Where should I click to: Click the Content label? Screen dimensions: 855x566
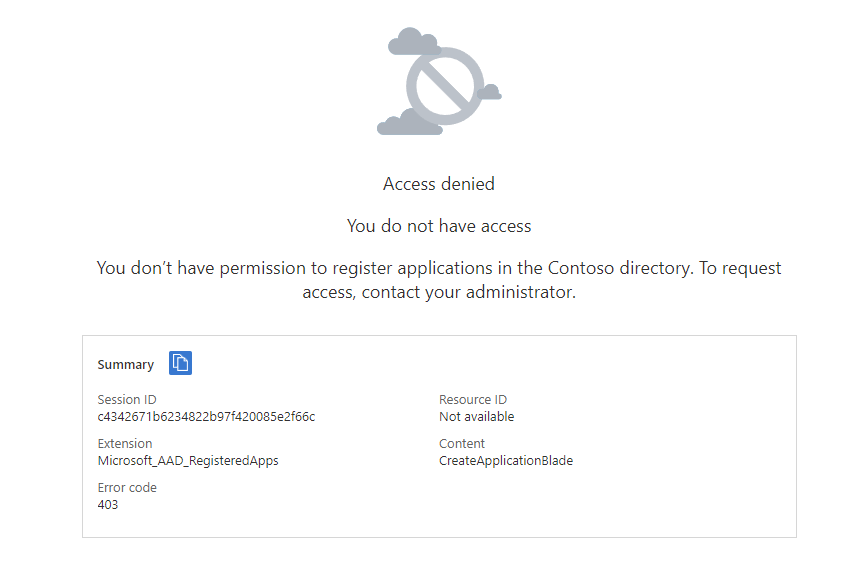point(461,443)
